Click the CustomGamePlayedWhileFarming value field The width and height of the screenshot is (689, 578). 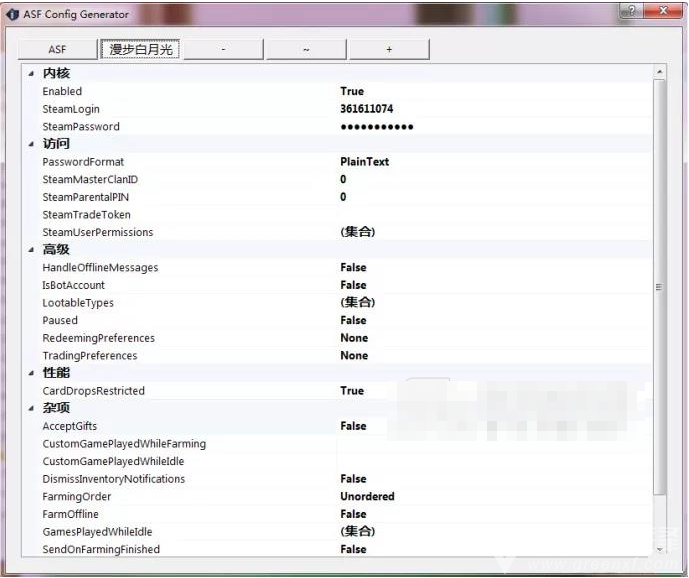[494, 443]
